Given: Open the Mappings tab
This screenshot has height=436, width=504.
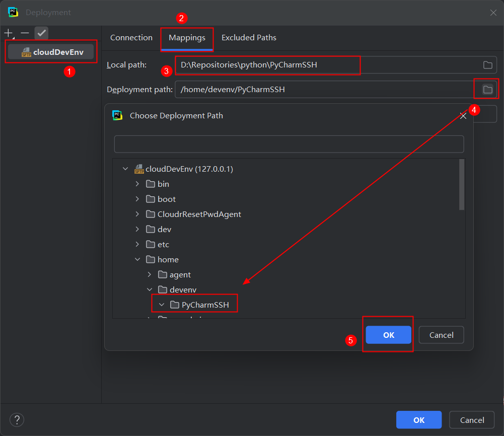Looking at the screenshot, I should [x=187, y=38].
